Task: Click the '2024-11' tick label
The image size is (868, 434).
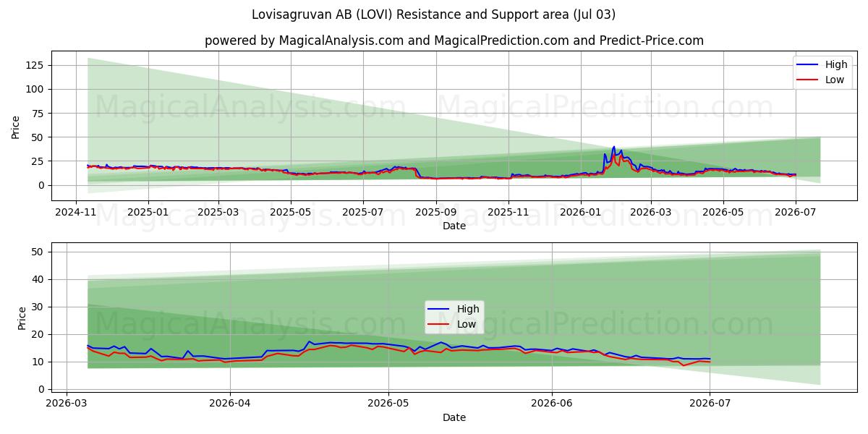Action: (x=77, y=213)
